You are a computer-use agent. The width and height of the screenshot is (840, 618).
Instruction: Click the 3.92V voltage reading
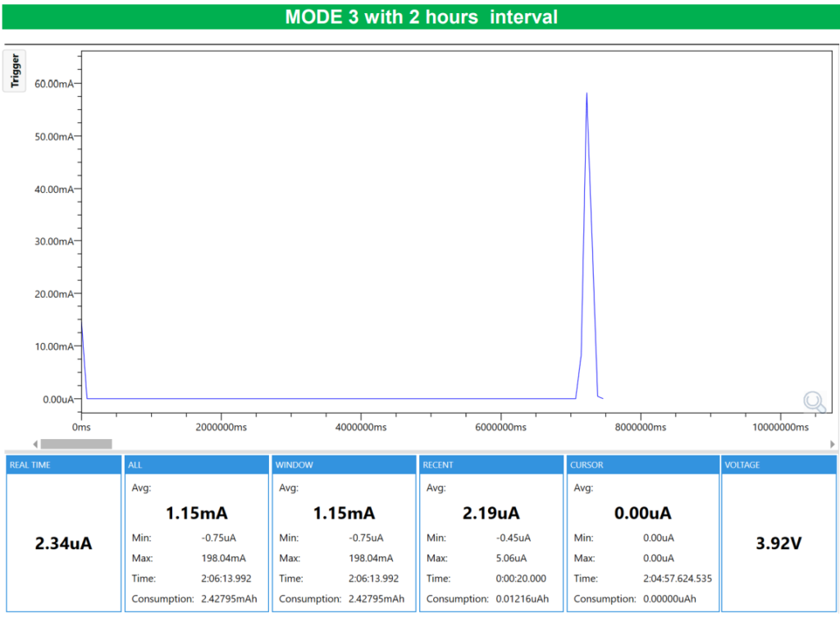778,543
